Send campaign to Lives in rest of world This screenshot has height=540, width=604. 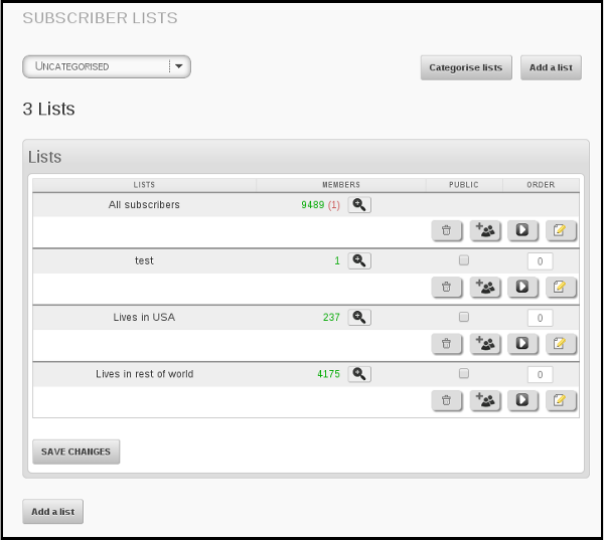coord(522,400)
